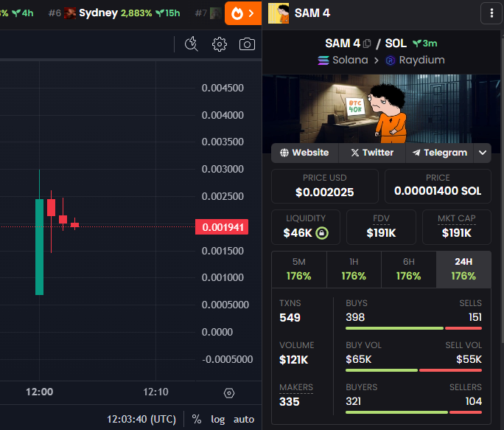Screen dimensions: 504x430
Task: Click the 12:03:40 (UTC) timezone selector
Action: click(x=141, y=419)
